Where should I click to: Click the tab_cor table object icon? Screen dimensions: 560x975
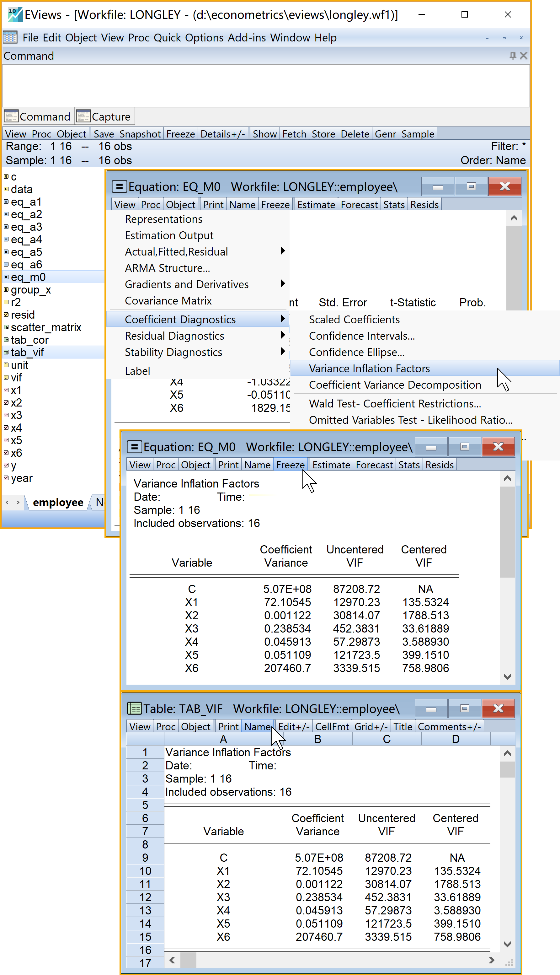(6, 340)
